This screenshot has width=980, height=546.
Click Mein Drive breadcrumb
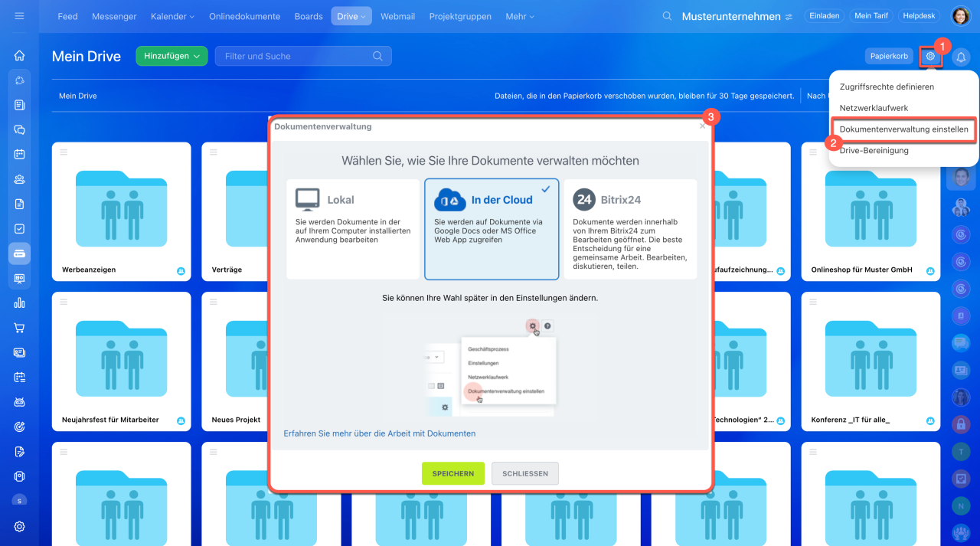tap(78, 96)
